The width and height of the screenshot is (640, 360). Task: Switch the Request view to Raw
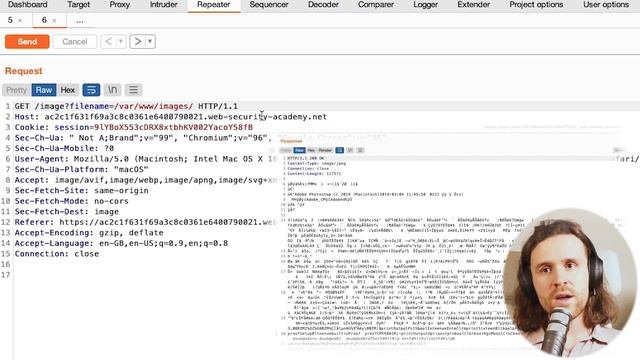(44, 90)
